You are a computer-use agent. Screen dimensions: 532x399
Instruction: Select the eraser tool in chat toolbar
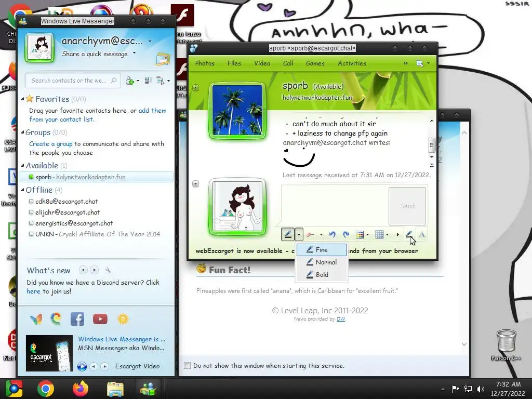(310, 234)
